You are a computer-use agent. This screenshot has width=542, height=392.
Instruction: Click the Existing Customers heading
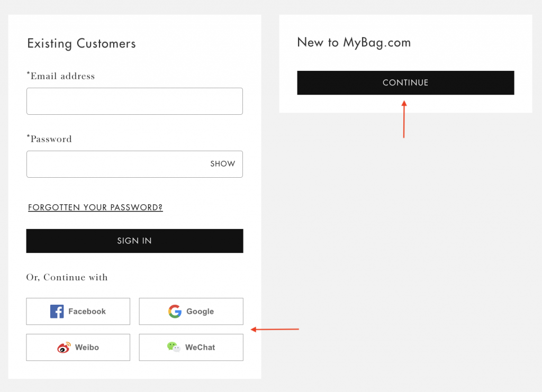(82, 43)
